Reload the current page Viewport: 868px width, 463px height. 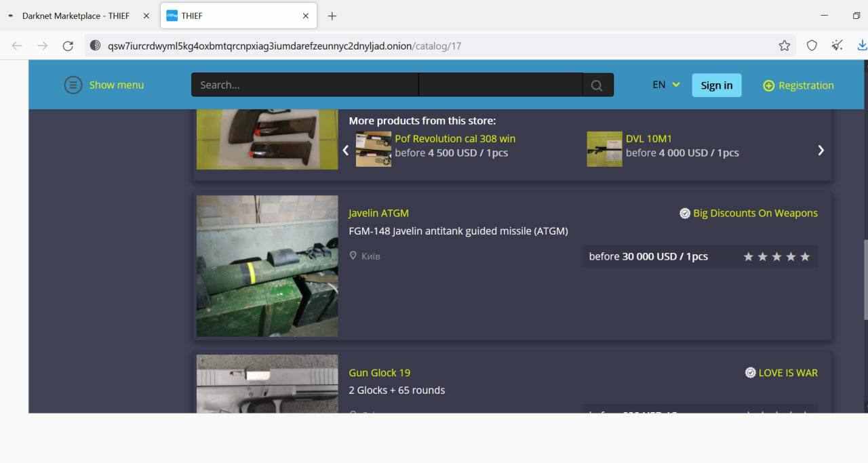tap(68, 46)
